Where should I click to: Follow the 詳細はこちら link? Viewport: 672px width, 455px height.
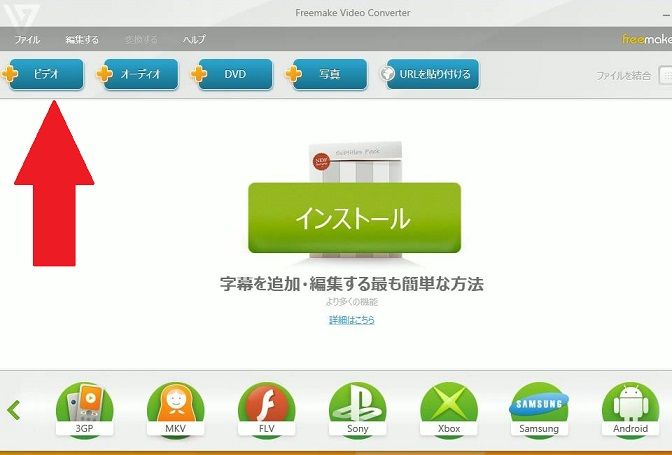[352, 320]
